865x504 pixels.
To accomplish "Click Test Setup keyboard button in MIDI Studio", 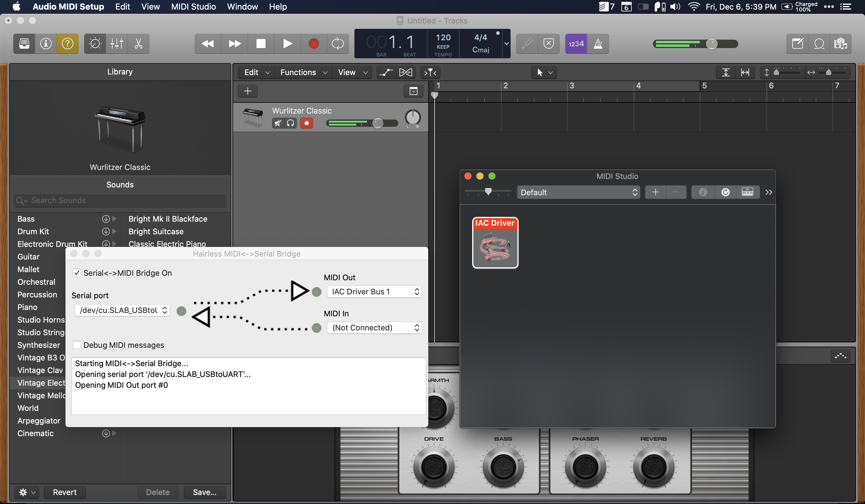I will point(747,192).
